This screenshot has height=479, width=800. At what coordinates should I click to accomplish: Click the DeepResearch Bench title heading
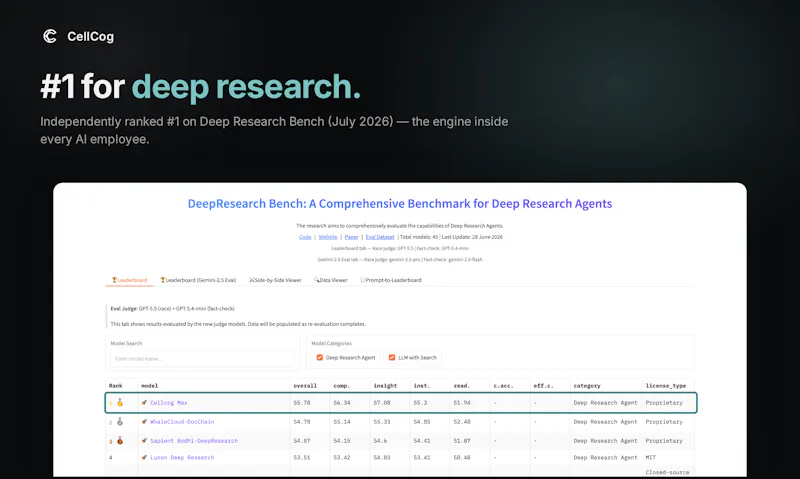(x=400, y=204)
